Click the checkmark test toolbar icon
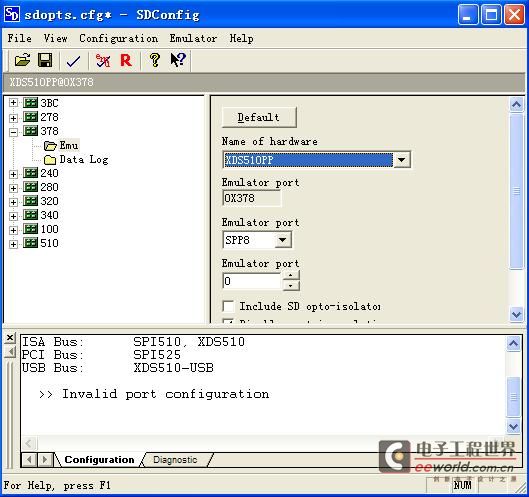The height and width of the screenshot is (497, 529). tap(74, 61)
